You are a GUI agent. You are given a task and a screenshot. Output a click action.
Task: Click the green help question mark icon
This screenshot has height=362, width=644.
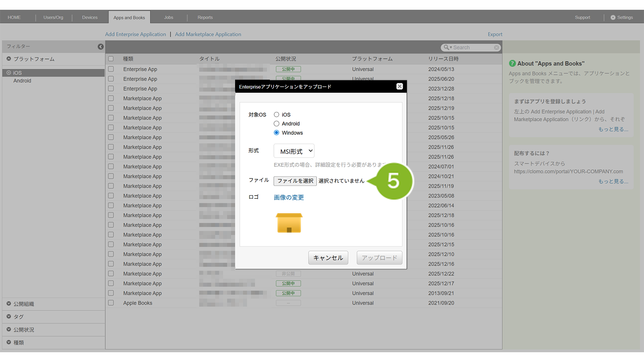point(512,63)
